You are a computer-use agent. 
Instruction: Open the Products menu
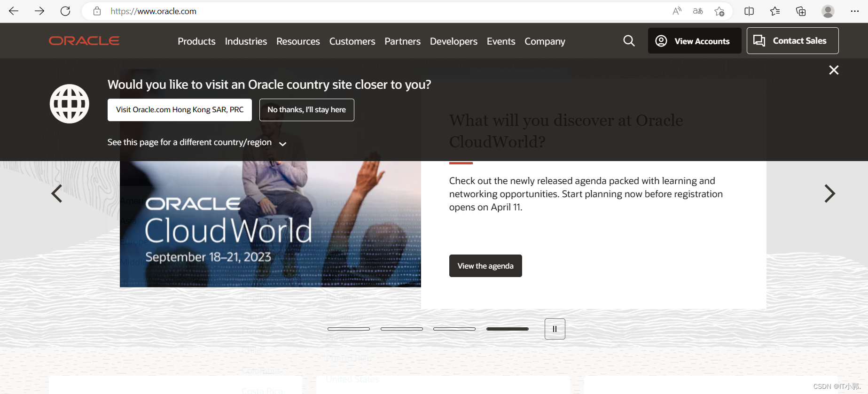click(196, 41)
